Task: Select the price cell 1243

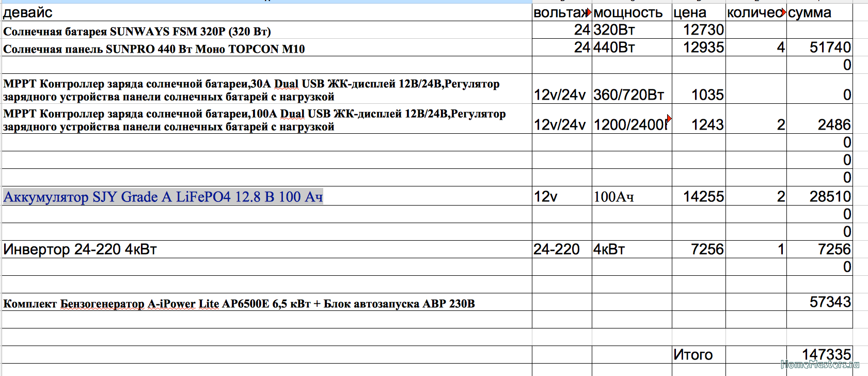Action: point(699,119)
